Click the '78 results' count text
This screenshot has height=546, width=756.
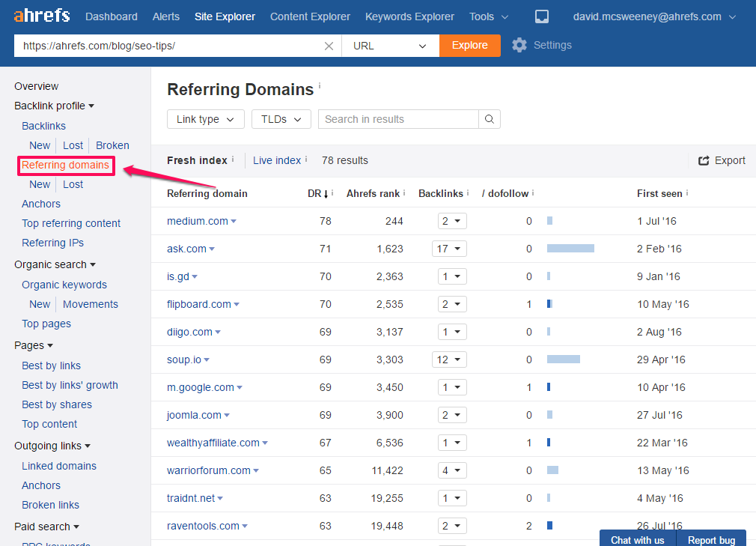(345, 160)
